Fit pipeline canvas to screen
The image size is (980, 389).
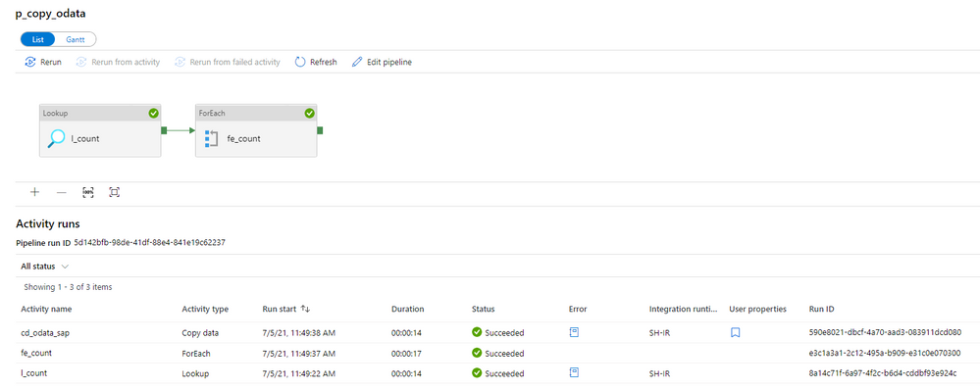(x=114, y=192)
